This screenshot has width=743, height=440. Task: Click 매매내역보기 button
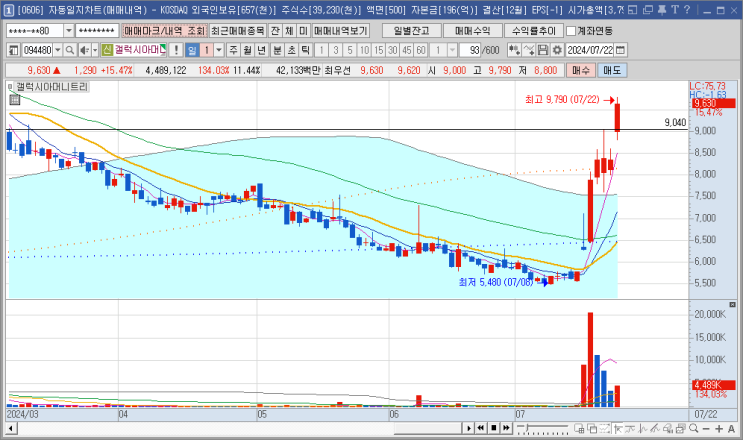341,31
